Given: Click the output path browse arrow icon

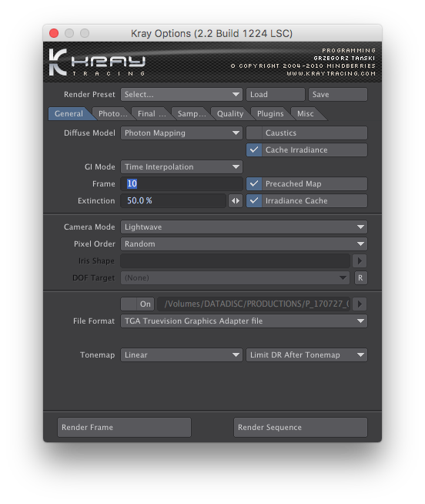Looking at the screenshot, I should [x=360, y=304].
